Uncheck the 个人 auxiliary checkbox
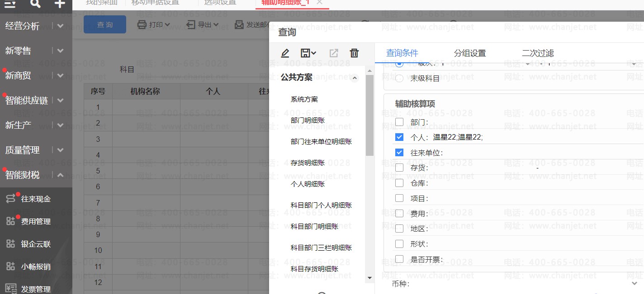 [x=399, y=137]
